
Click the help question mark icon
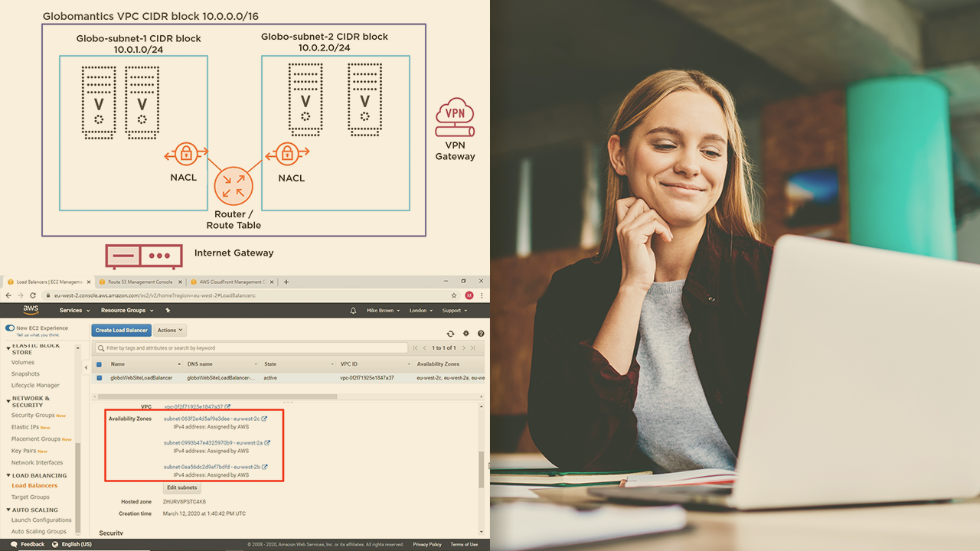pyautogui.click(x=481, y=334)
